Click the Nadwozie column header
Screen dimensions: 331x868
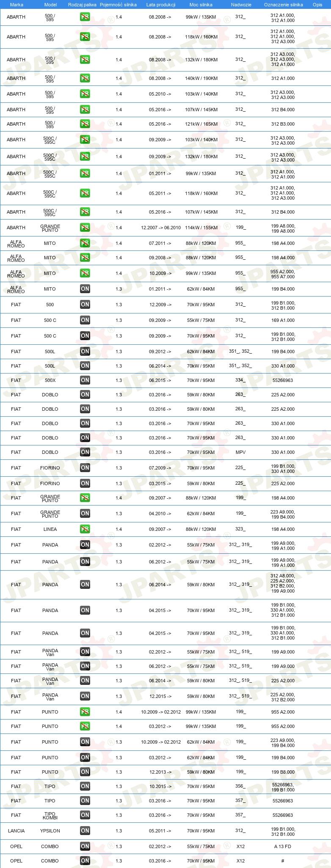(x=241, y=5)
